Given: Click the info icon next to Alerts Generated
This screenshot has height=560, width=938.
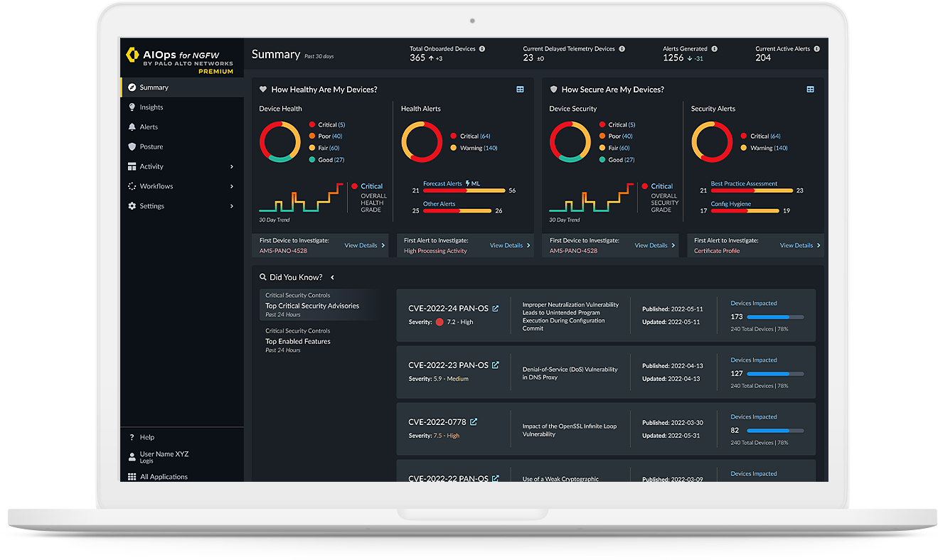Looking at the screenshot, I should coord(714,49).
